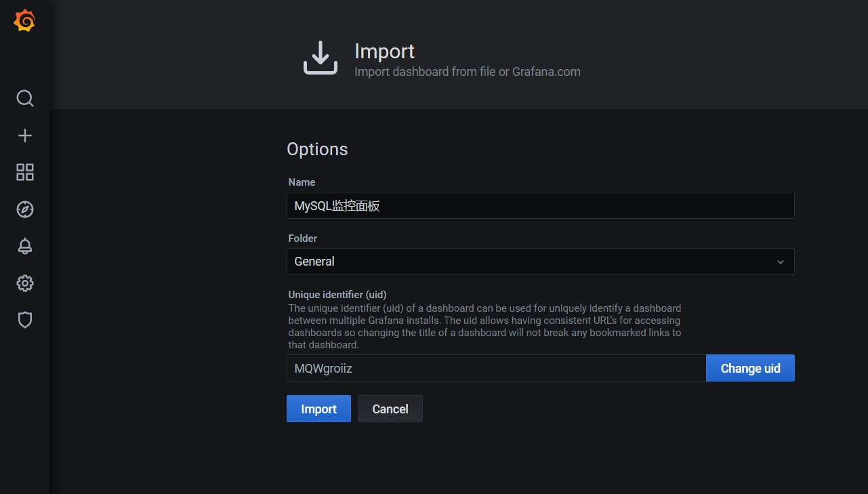Screen dimensions: 868x494
Task: Open the Server Admin shield icon
Action: point(25,320)
